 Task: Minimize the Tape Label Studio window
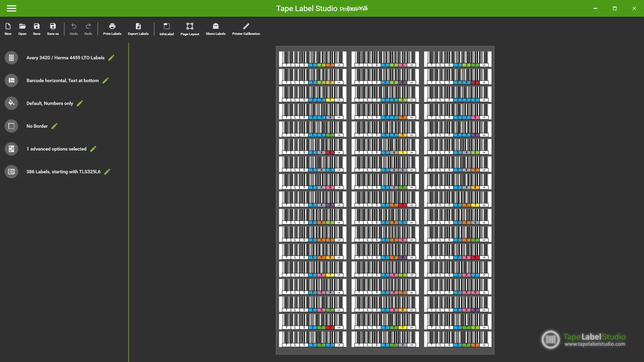tap(595, 8)
